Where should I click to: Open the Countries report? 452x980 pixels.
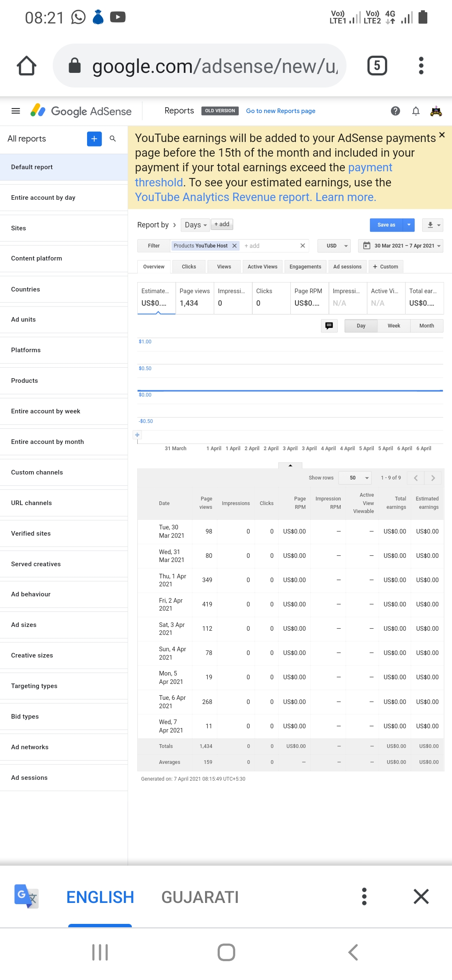pyautogui.click(x=64, y=289)
